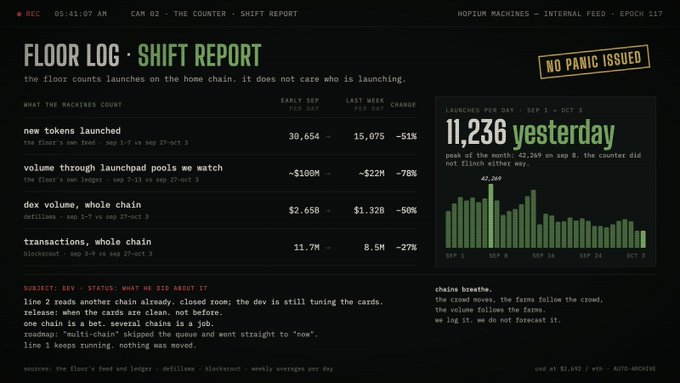Click the 'SEP 8' axis label
This screenshot has height=383, width=680.
[x=498, y=256]
